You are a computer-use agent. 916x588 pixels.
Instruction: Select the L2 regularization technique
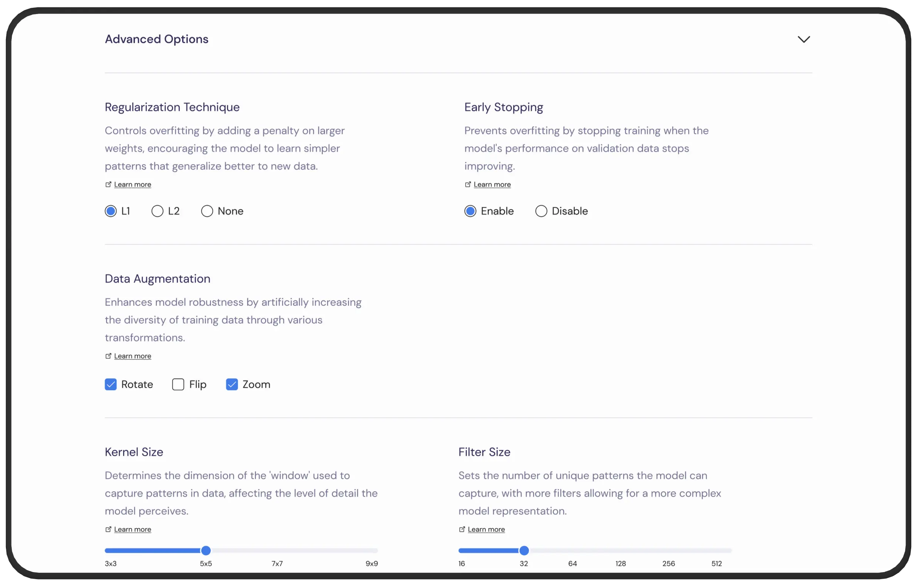(x=157, y=211)
